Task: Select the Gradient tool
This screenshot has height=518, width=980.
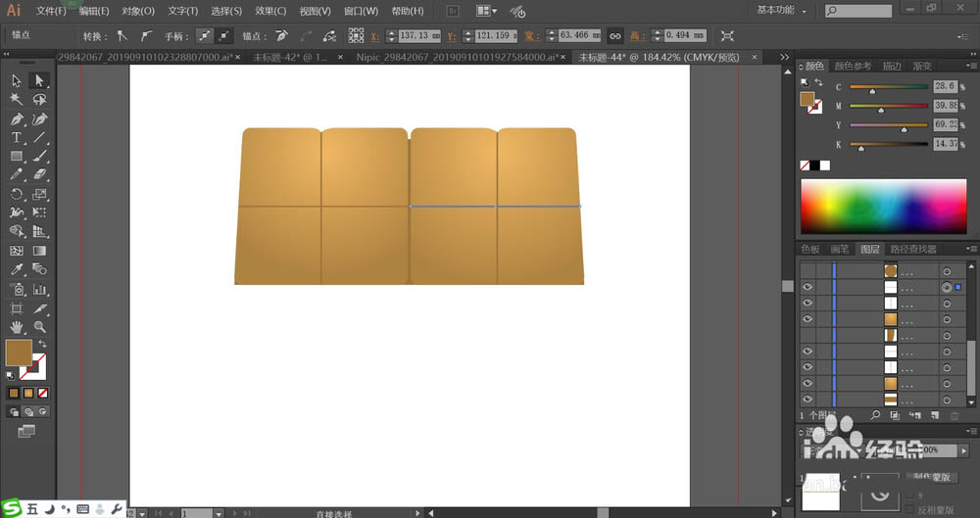Action: (x=39, y=251)
